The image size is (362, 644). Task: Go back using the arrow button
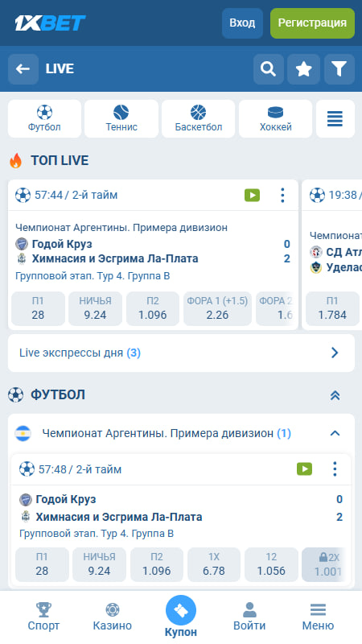[23, 69]
